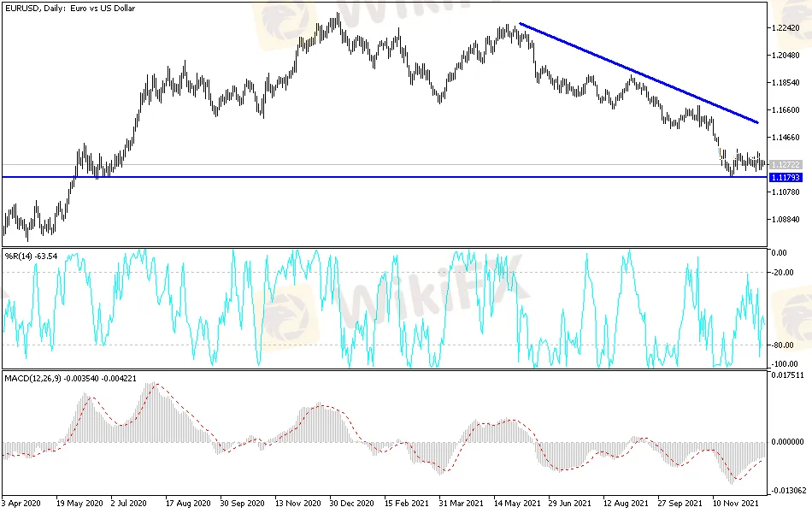Click the '15 Feb 2021' date label
The height and width of the screenshot is (513, 812).
pyautogui.click(x=407, y=503)
